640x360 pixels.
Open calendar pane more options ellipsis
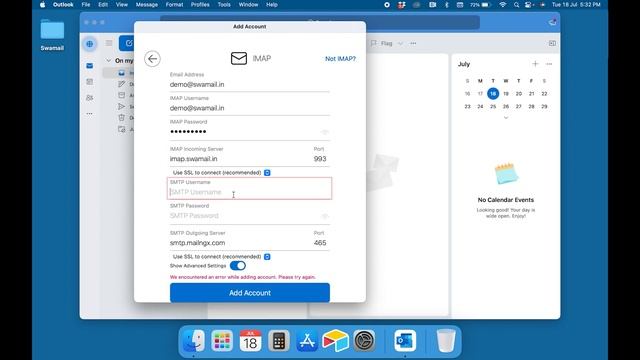point(549,64)
